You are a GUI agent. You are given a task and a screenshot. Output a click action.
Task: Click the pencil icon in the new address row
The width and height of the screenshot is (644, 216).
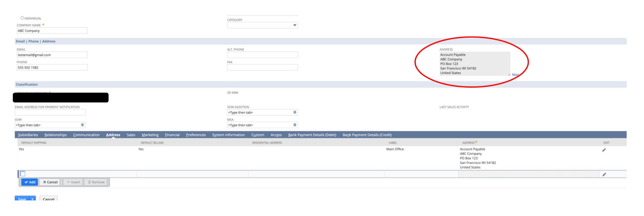pyautogui.click(x=604, y=174)
